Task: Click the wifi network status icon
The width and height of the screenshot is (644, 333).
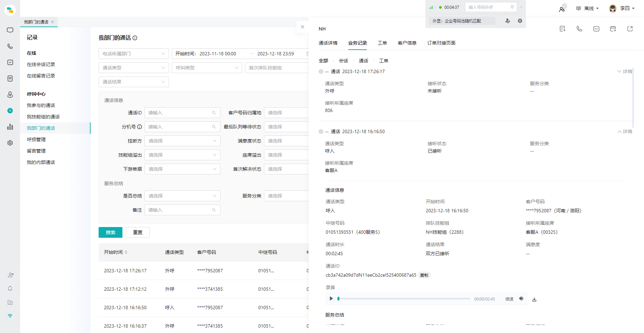Action: pyautogui.click(x=10, y=316)
